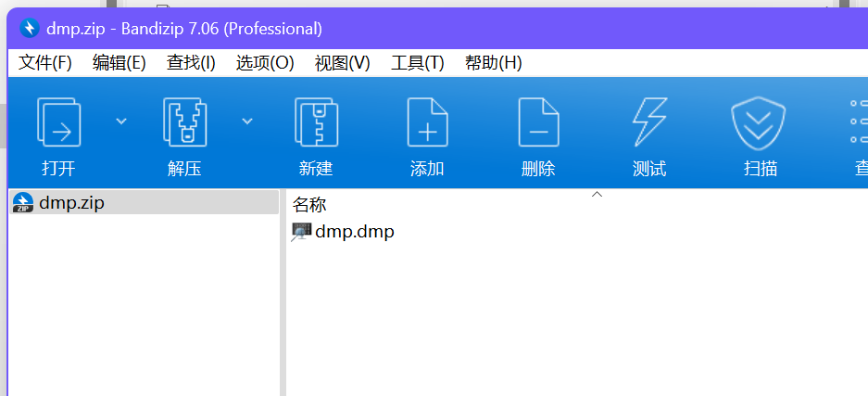Open the 查找(I) menu
The width and height of the screenshot is (868, 396).
coord(191,63)
